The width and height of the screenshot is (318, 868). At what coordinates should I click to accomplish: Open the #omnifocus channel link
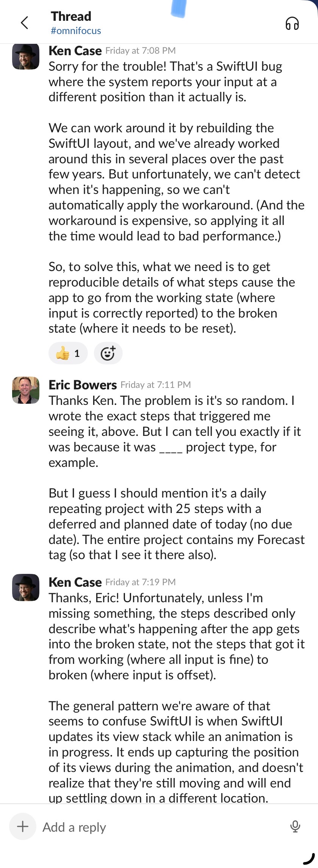(76, 31)
